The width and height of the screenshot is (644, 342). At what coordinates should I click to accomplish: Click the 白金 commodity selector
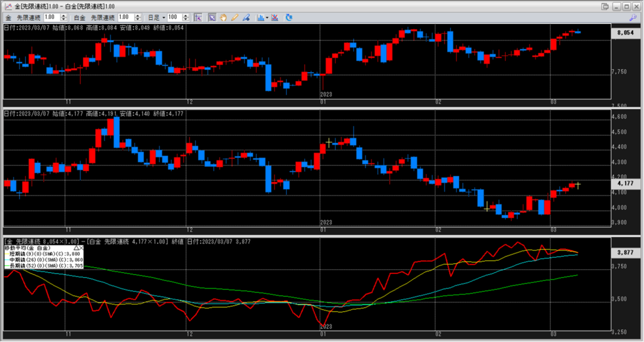tap(80, 17)
